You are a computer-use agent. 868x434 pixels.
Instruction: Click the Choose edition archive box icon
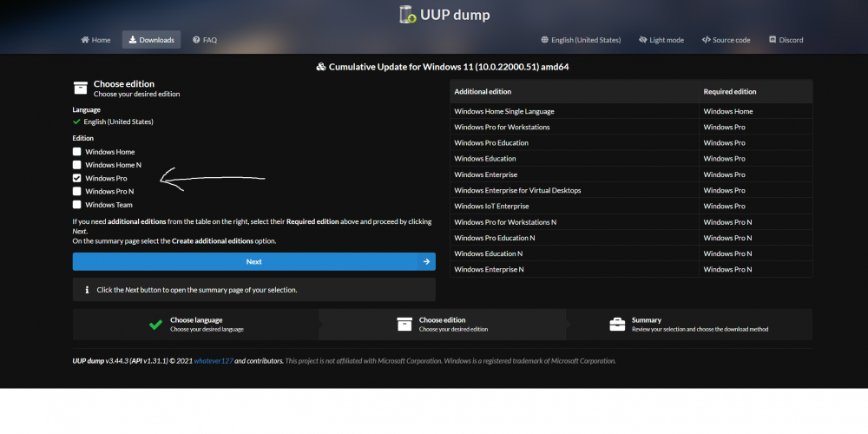pos(80,88)
